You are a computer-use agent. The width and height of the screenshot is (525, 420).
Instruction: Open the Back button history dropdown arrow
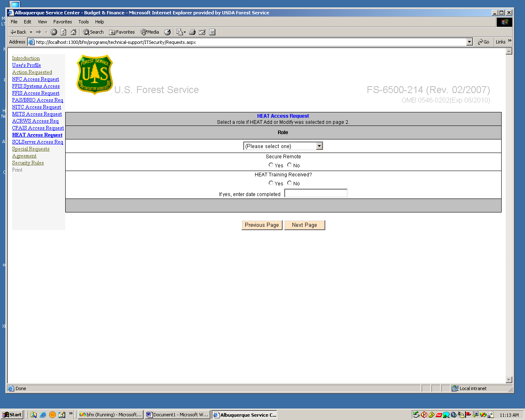pyautogui.click(x=31, y=32)
